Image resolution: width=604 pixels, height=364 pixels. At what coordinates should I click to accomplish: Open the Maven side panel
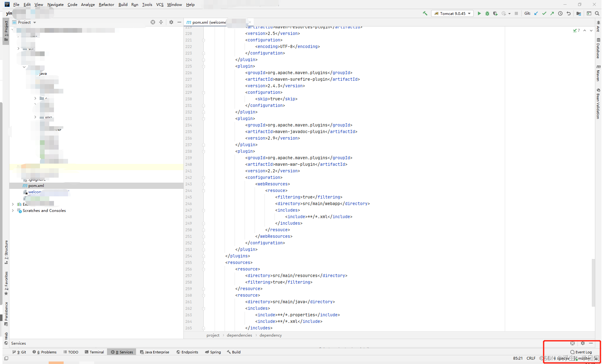598,73
